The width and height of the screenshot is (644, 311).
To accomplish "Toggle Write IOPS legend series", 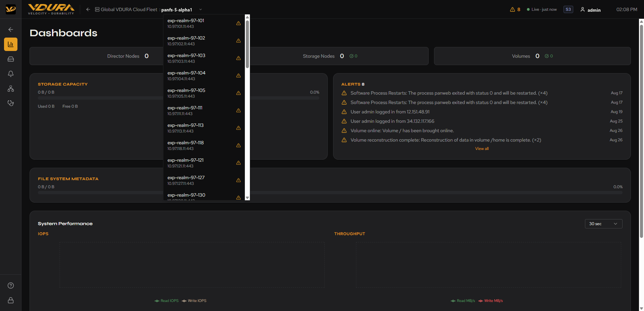I will coord(194,301).
